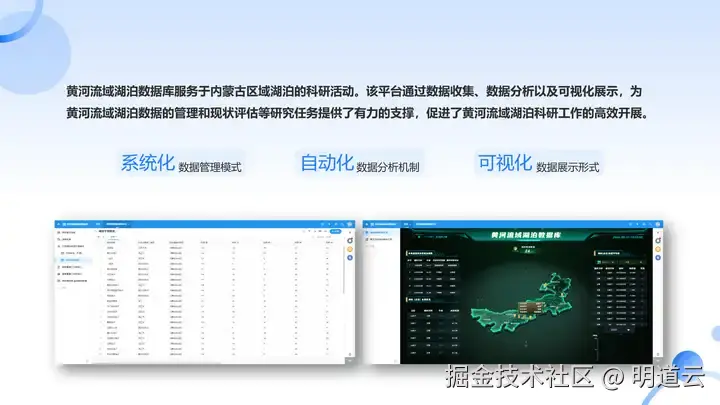Click the green Inner Mongolia map
This screenshot has height=405, width=720.
(x=522, y=302)
